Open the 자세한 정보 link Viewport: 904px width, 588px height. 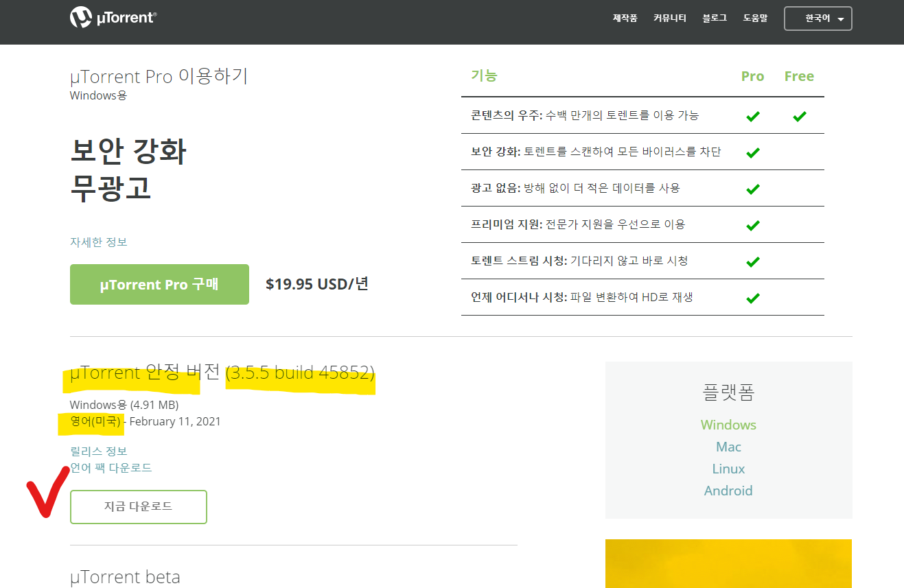99,242
